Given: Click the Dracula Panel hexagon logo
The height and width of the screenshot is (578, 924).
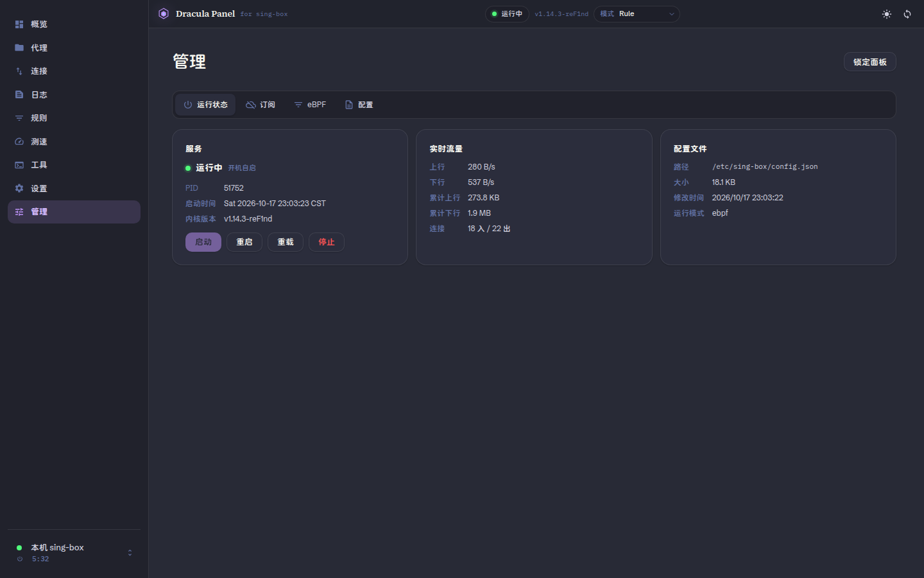Looking at the screenshot, I should tap(164, 13).
